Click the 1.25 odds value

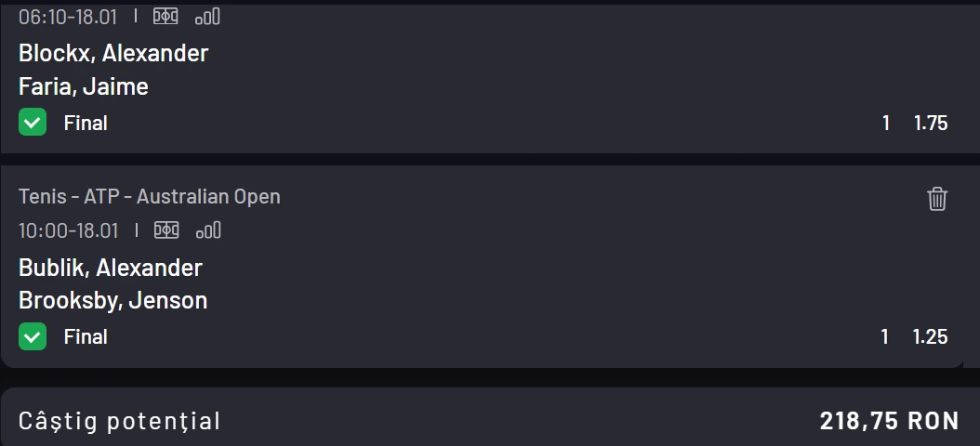930,337
